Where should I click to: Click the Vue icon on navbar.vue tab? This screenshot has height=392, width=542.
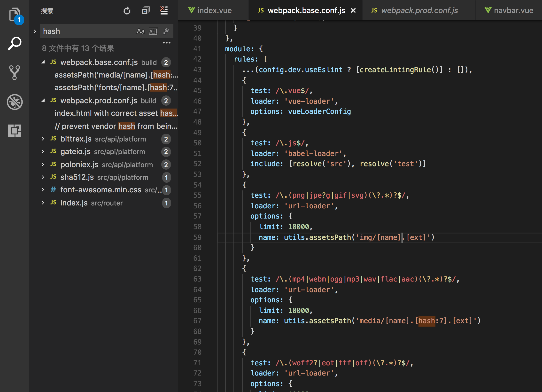point(488,10)
